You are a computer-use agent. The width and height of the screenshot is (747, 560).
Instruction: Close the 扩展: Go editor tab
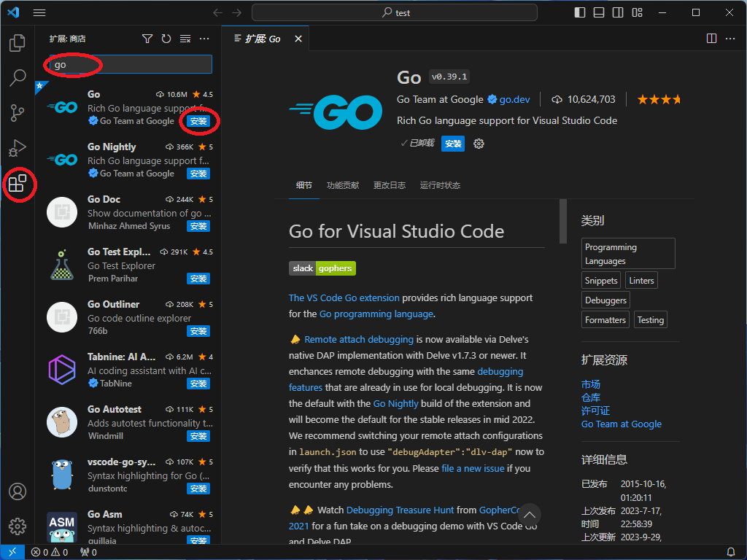coord(298,39)
